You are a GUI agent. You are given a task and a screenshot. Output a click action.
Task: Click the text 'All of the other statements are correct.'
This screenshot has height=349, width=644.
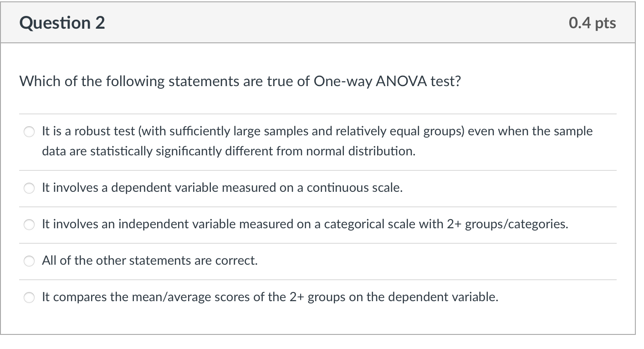click(150, 261)
